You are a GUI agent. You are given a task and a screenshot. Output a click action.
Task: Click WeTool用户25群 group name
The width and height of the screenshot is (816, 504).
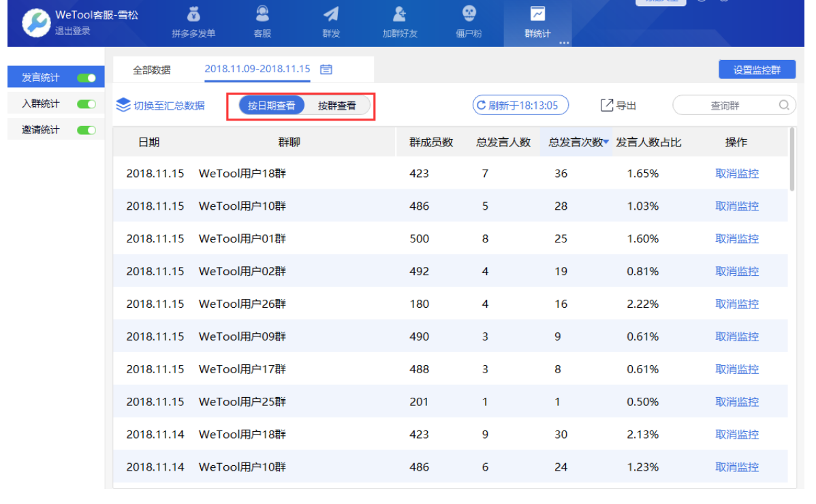(242, 402)
